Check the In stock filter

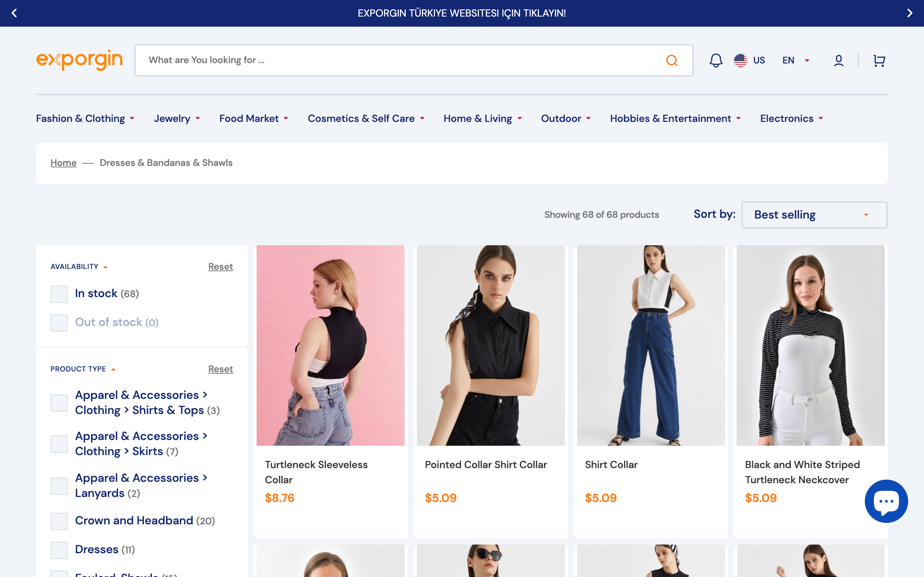tap(59, 294)
